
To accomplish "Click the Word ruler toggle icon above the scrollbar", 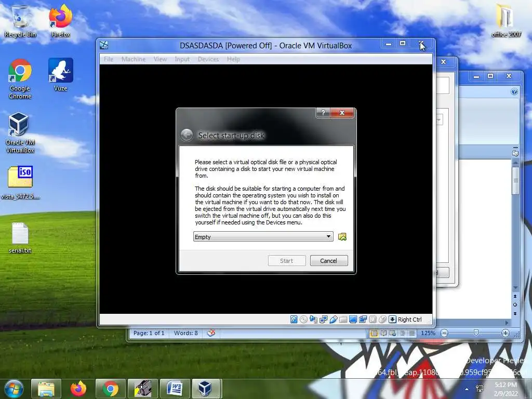I will pos(515,153).
